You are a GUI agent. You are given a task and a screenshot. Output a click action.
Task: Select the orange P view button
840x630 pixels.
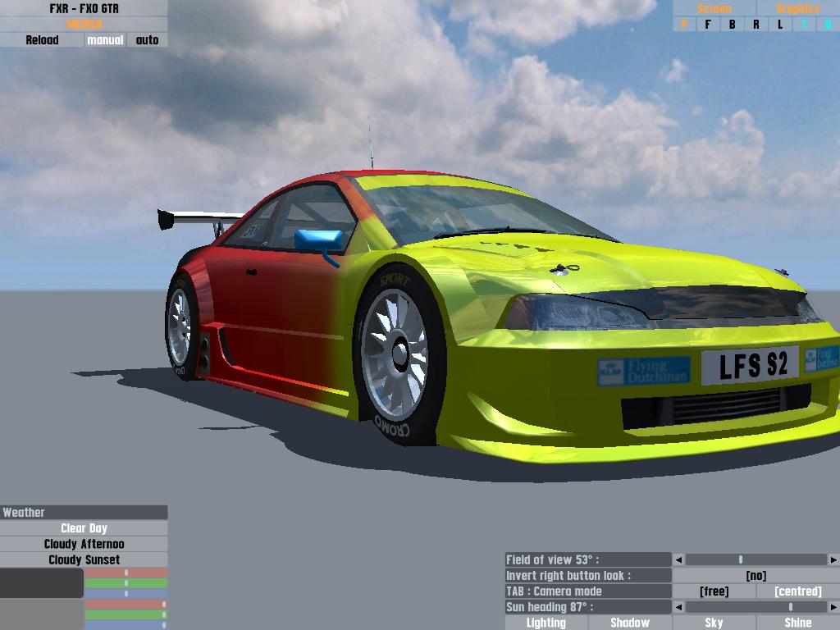[684, 24]
